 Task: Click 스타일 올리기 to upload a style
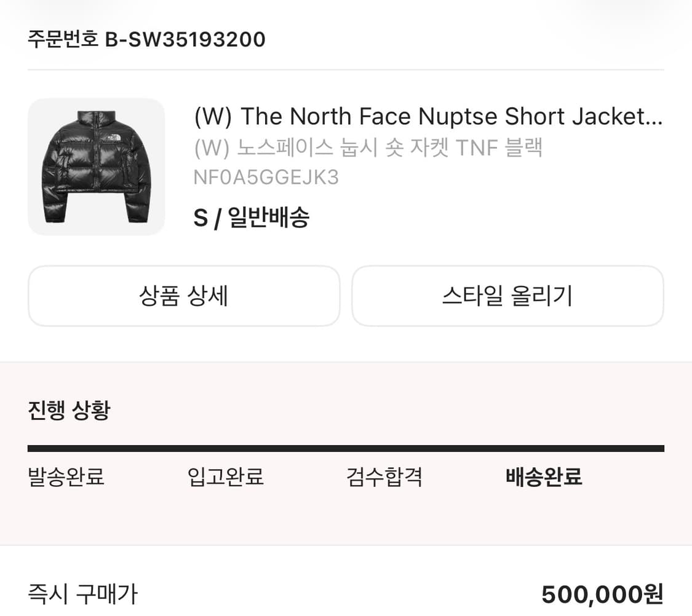(507, 296)
